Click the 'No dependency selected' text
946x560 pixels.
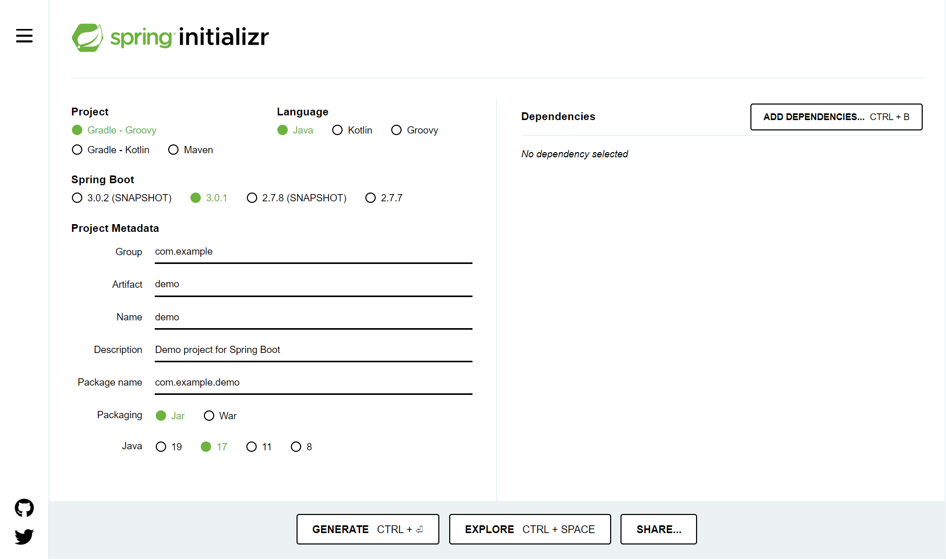tap(574, 154)
